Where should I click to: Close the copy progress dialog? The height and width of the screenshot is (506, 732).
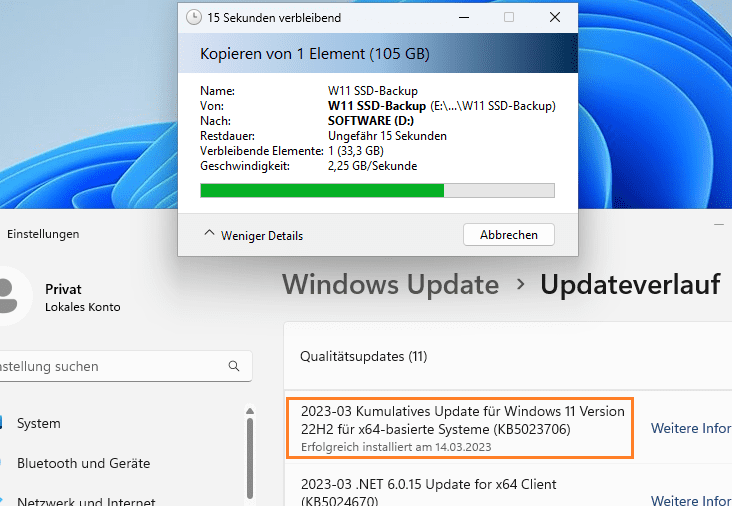coord(555,17)
